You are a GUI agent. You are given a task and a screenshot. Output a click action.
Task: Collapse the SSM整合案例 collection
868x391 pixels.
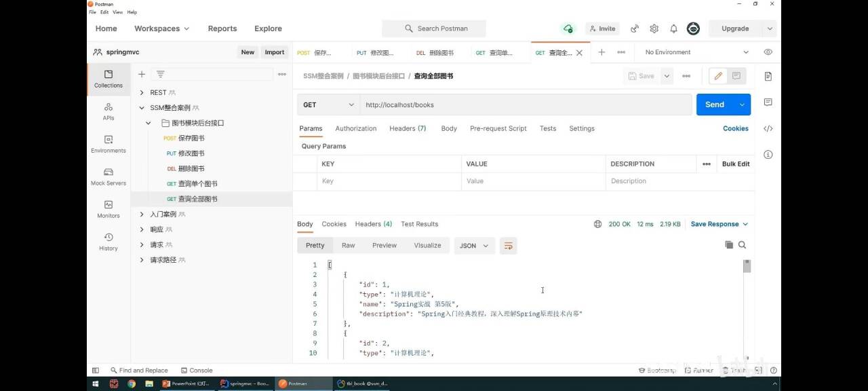142,107
